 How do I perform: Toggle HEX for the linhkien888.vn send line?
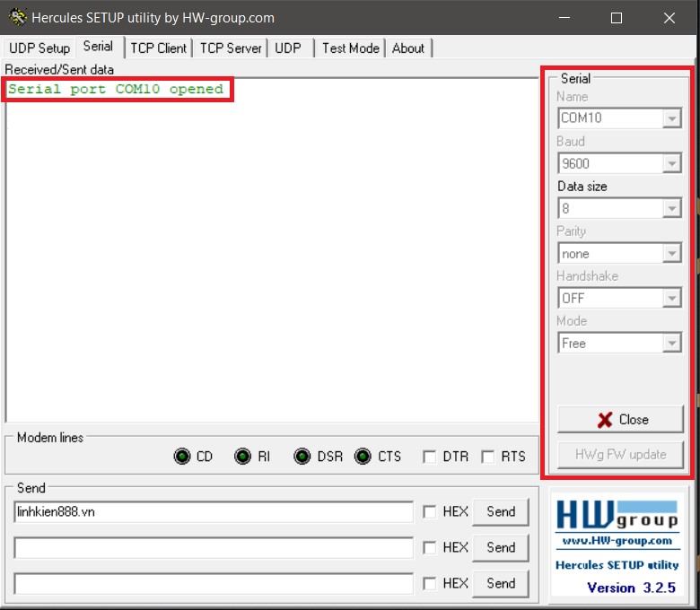pyautogui.click(x=430, y=511)
